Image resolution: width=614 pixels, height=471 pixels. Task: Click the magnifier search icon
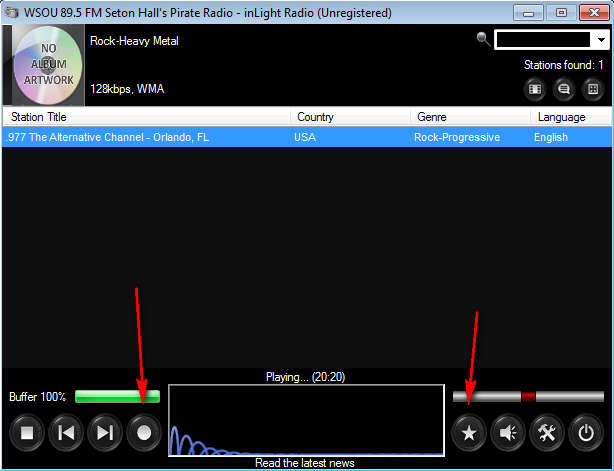483,39
